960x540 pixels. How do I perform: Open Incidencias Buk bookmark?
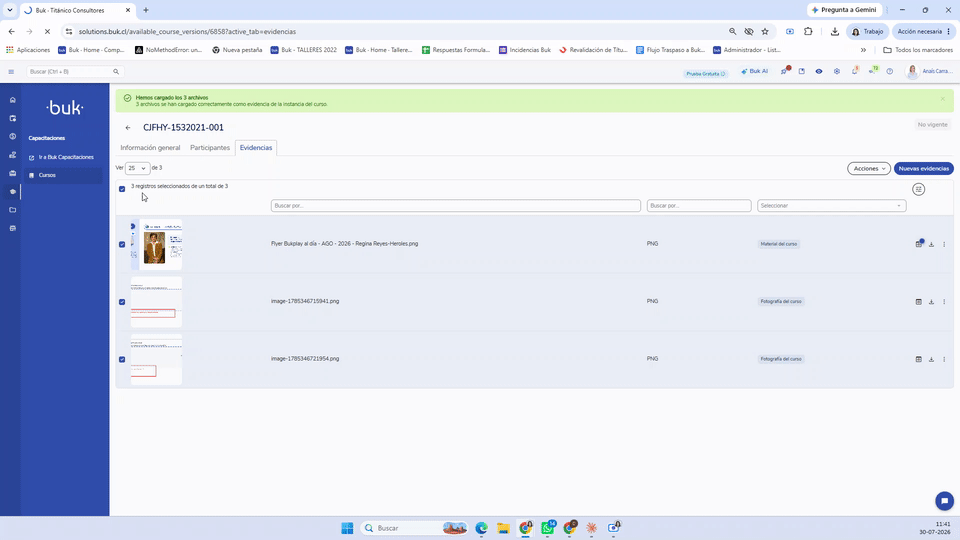click(x=525, y=50)
